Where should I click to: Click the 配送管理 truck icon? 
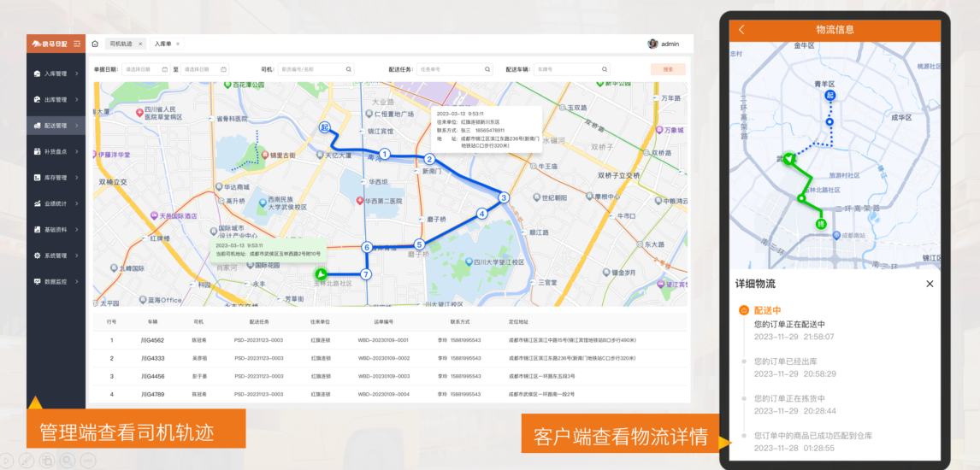[x=38, y=126]
